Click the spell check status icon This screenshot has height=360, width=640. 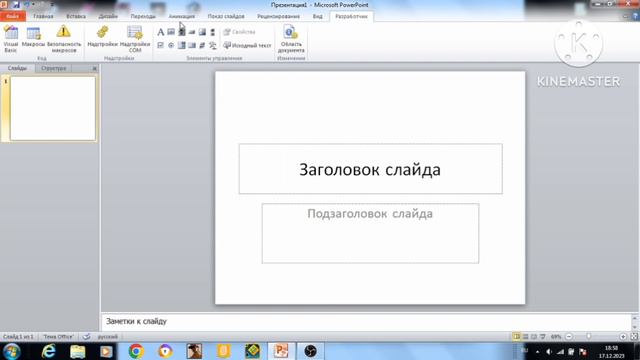tap(87, 337)
